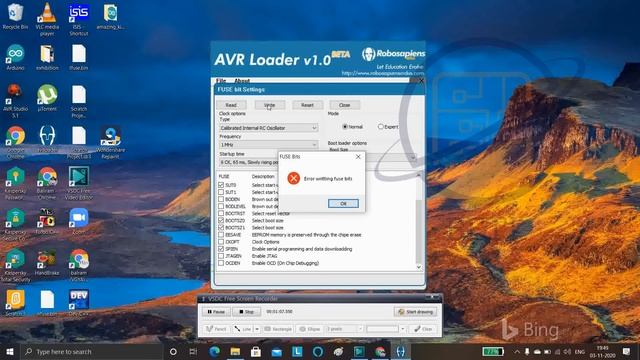Select the Turbo C++ desktop icon

click(47, 221)
